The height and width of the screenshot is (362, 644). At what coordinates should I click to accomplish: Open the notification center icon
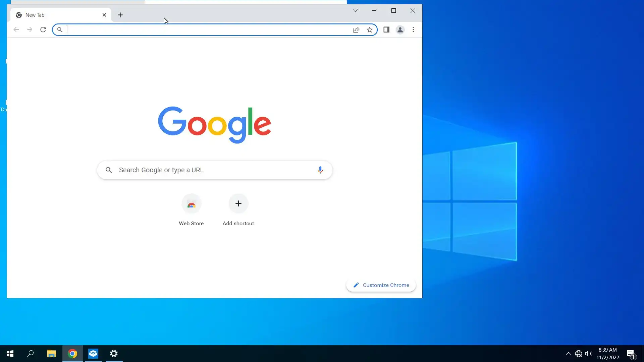click(x=631, y=354)
